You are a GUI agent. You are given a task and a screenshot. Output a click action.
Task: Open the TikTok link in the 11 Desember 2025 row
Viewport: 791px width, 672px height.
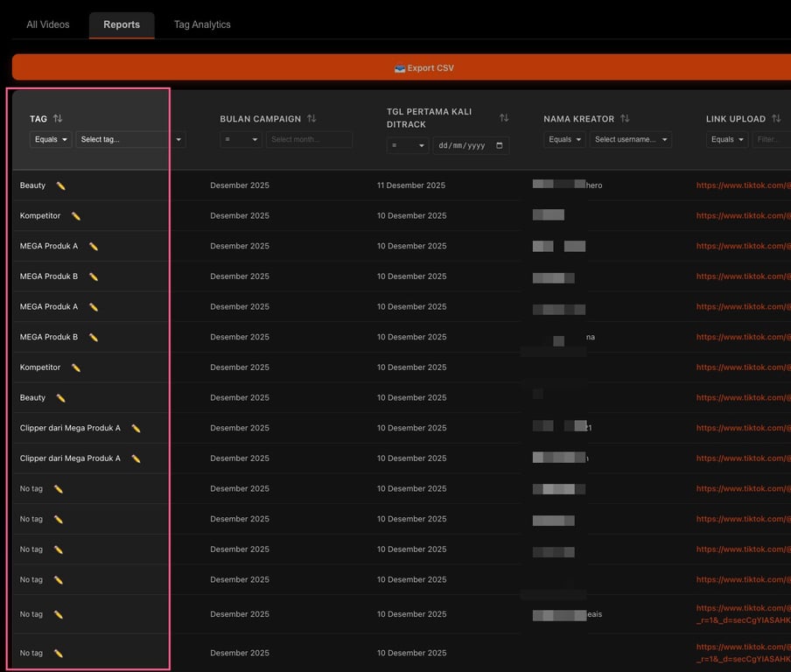[x=743, y=185]
